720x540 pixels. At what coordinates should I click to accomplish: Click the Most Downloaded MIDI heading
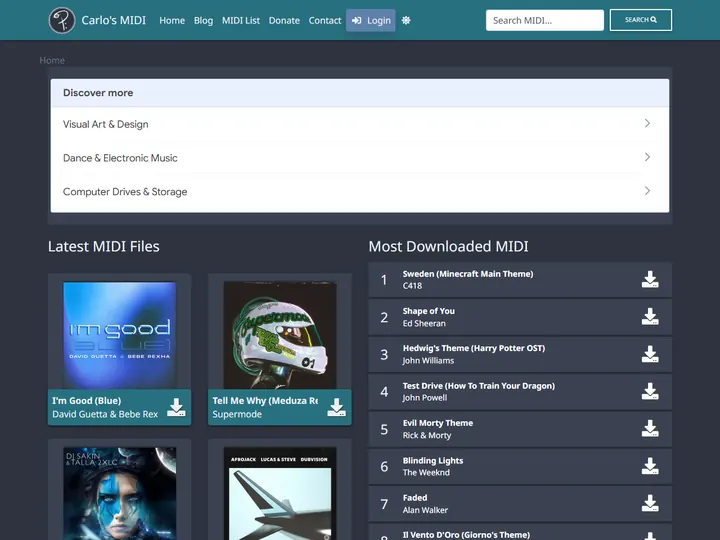448,247
